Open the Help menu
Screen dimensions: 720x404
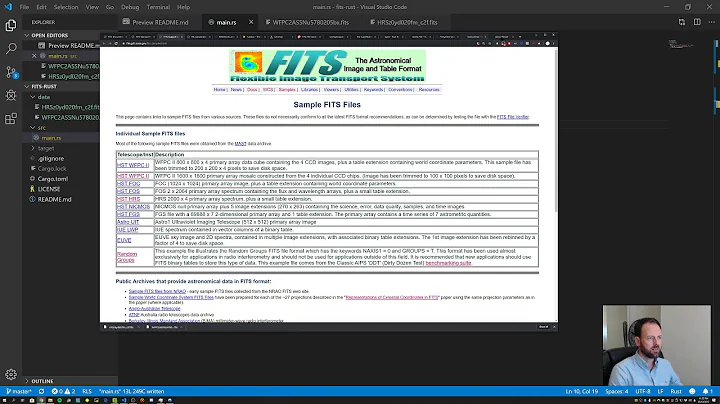coord(184,7)
